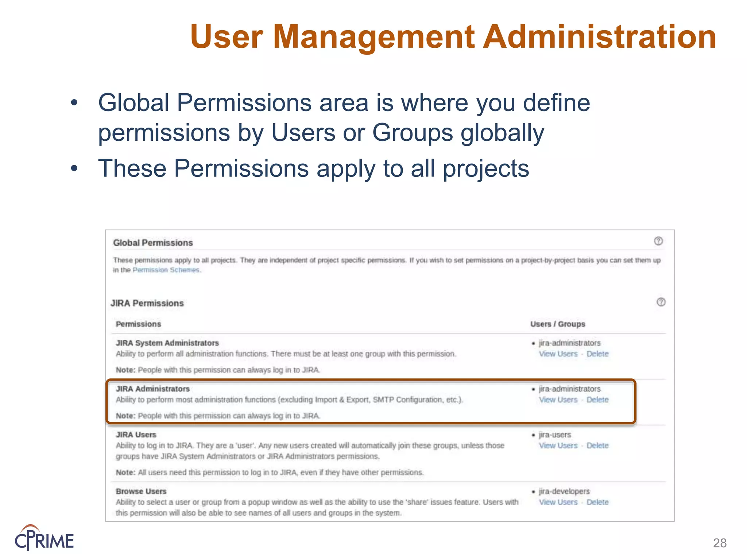Click the cPrime logo
747x560 pixels.
(x=44, y=537)
